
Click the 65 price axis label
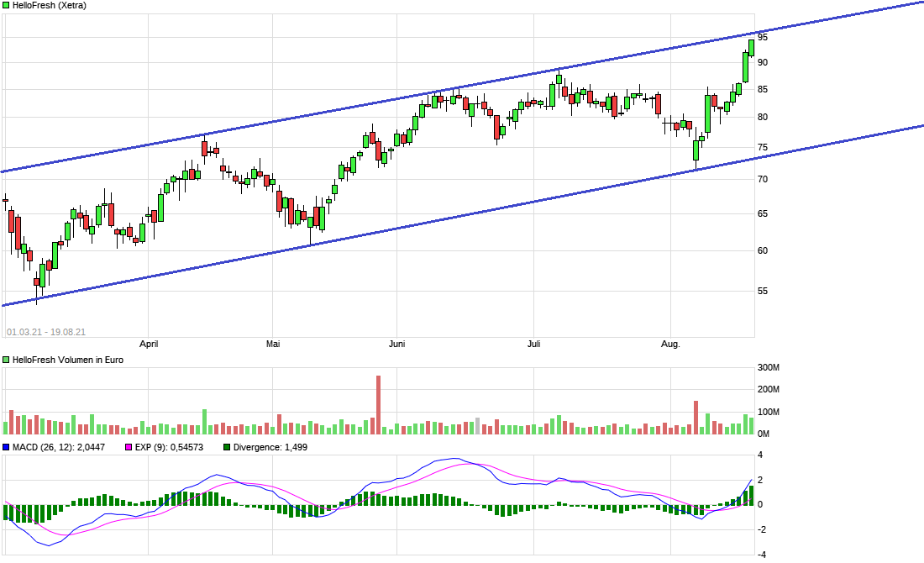(x=763, y=213)
